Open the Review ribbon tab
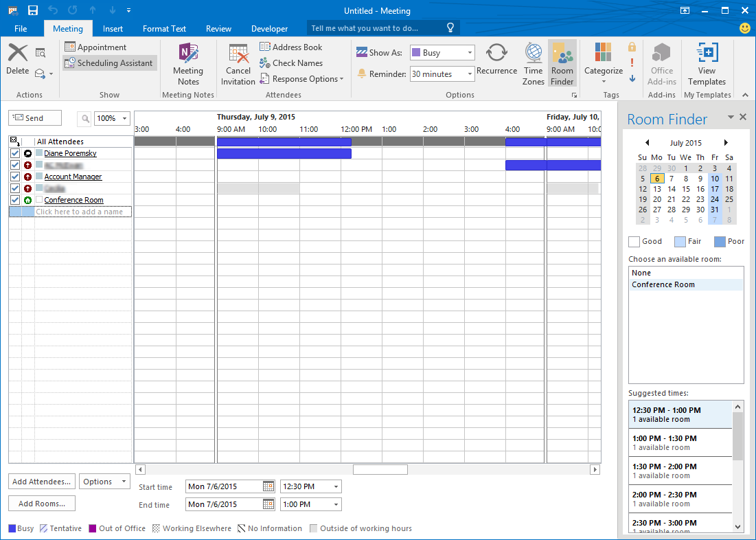756x540 pixels. coord(218,28)
